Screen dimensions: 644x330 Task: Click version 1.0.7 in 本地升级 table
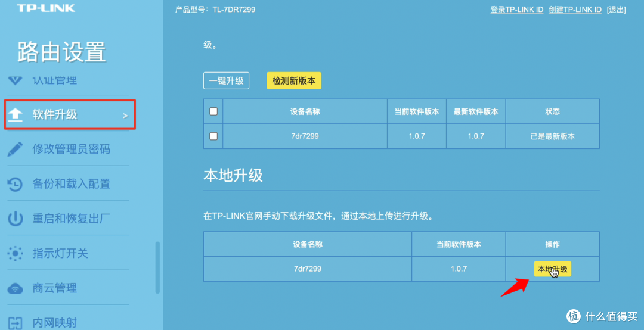click(459, 269)
